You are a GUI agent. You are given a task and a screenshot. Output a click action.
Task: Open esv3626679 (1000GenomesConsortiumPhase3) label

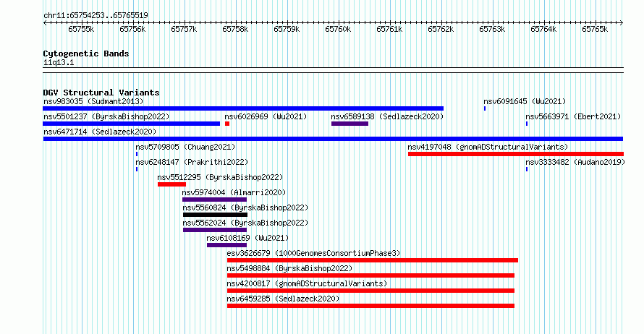point(313,253)
